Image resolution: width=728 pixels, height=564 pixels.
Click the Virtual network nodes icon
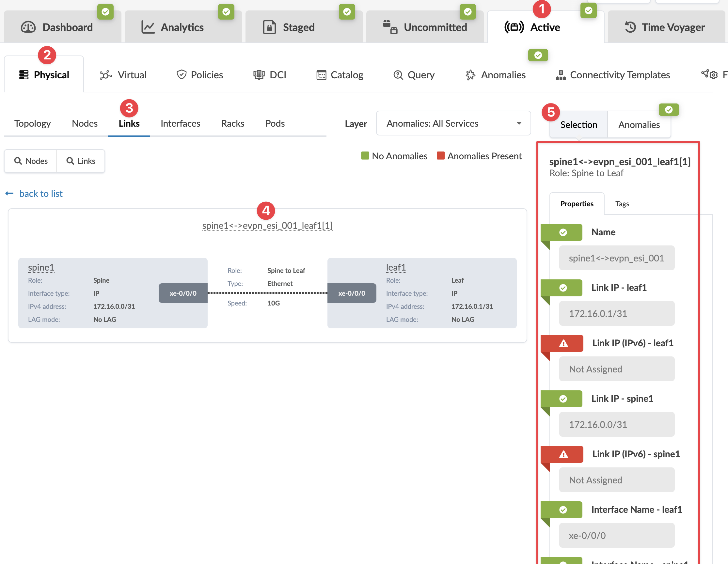(x=106, y=75)
